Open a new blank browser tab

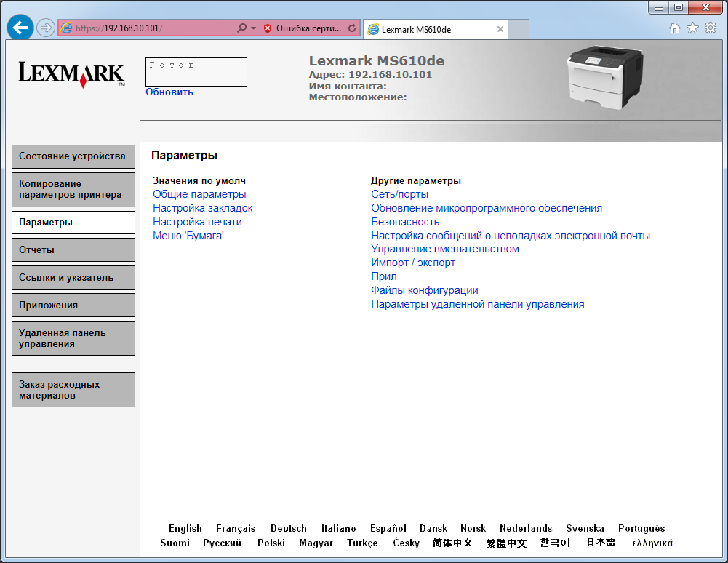(x=519, y=29)
